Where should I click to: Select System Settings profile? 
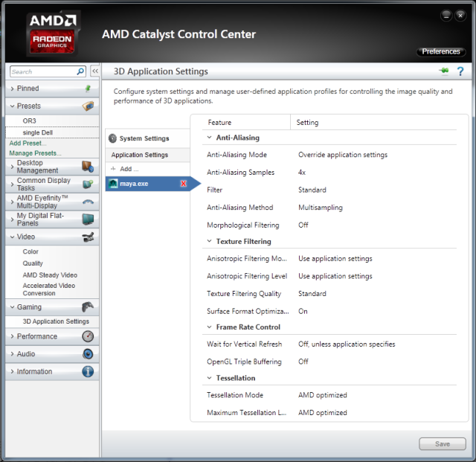[147, 138]
